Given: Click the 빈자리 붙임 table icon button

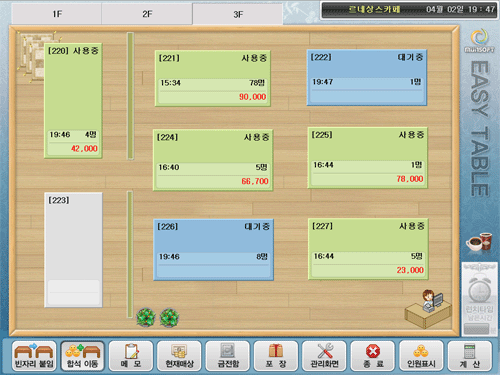Looking at the screenshot, I should (34, 356).
